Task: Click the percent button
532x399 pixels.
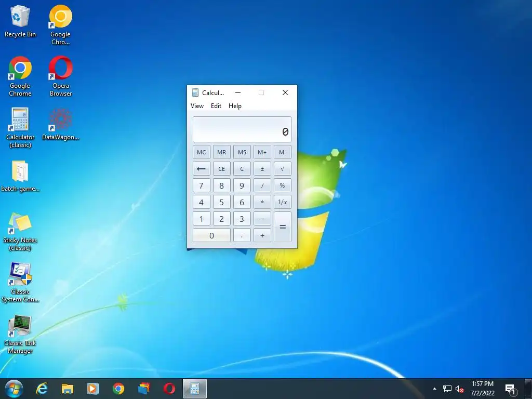Action: pyautogui.click(x=283, y=185)
